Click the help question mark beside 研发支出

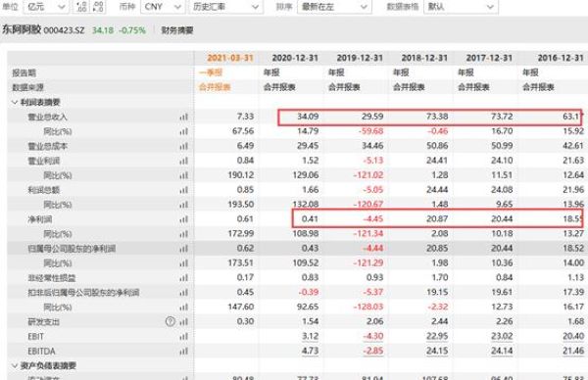tap(171, 321)
